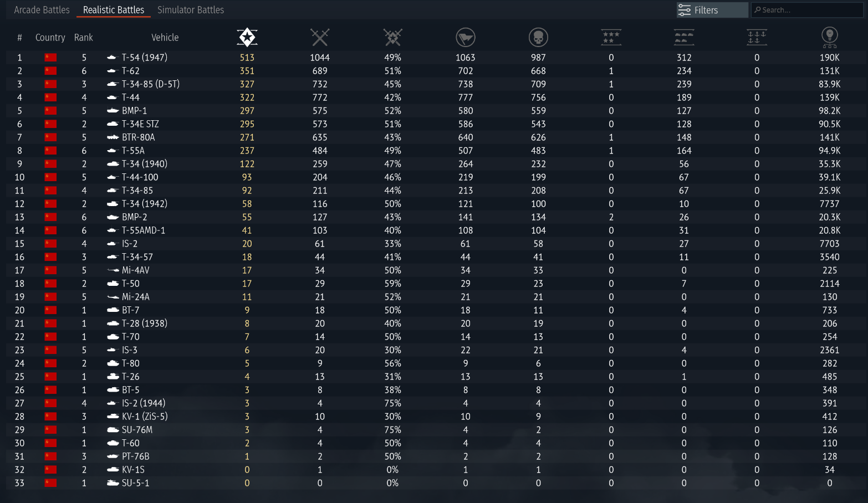Click the 2361 score in the IS-3 row
The height and width of the screenshot is (503, 868).
(830, 350)
